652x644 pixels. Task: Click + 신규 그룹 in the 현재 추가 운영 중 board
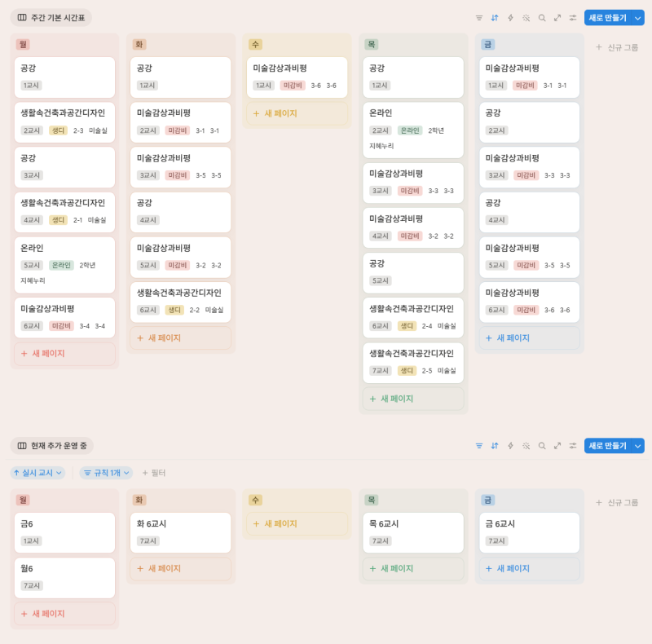click(617, 502)
